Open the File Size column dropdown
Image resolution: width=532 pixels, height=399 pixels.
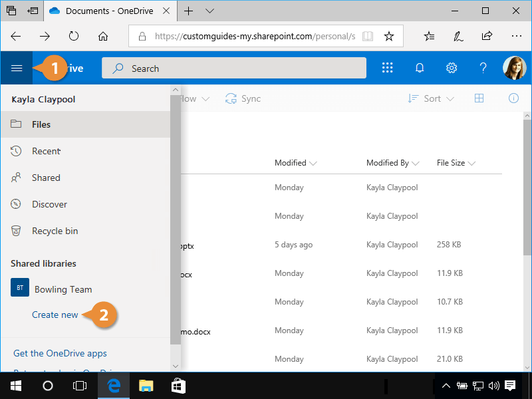click(x=456, y=163)
